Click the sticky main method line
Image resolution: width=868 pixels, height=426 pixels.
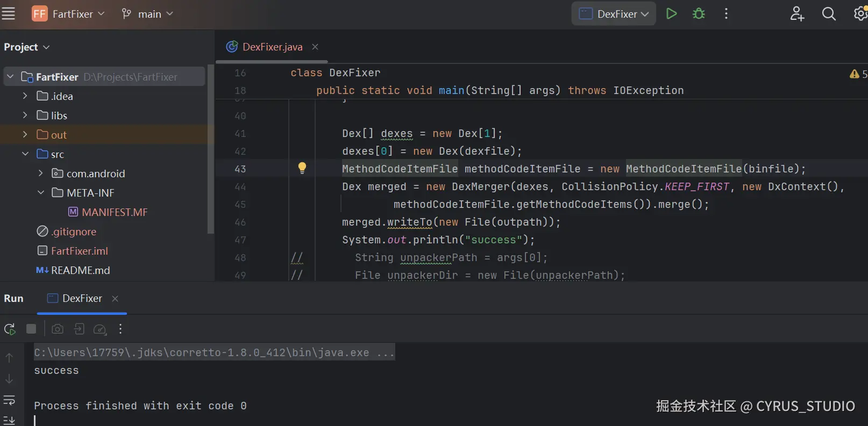coord(500,90)
